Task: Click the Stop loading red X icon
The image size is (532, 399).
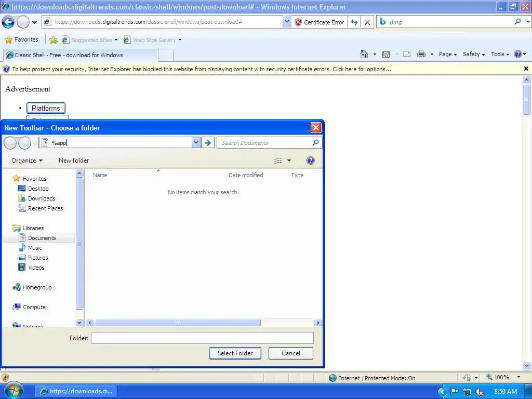Action: 367,22
